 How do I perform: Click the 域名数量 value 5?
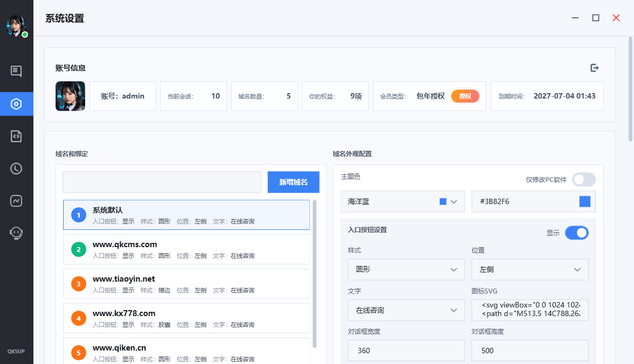tap(289, 96)
